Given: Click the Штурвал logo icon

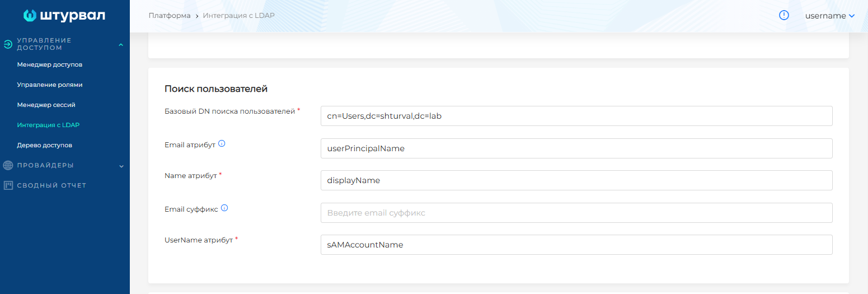Looking at the screenshot, I should [x=30, y=16].
